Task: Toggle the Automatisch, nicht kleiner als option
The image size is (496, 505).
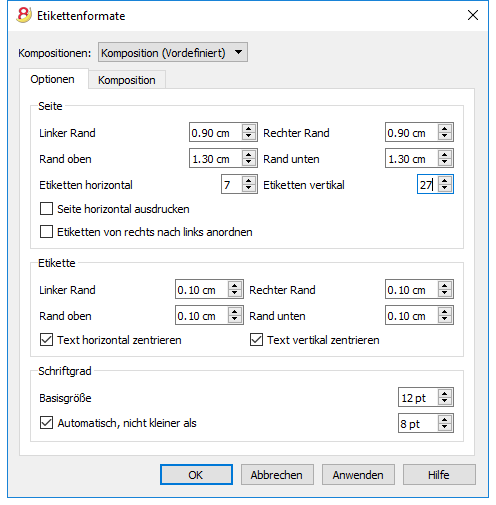Action: [46, 423]
